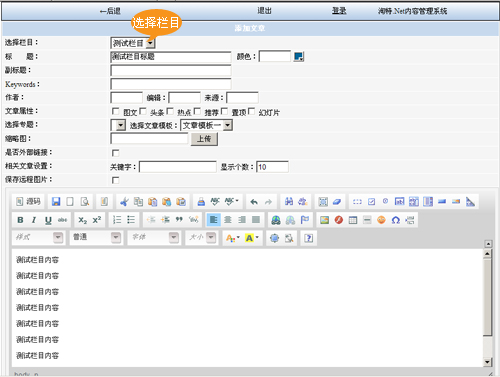Image resolution: width=500 pixels, height=377 pixels.
Task: Insert Flash object
Action: pos(339,220)
